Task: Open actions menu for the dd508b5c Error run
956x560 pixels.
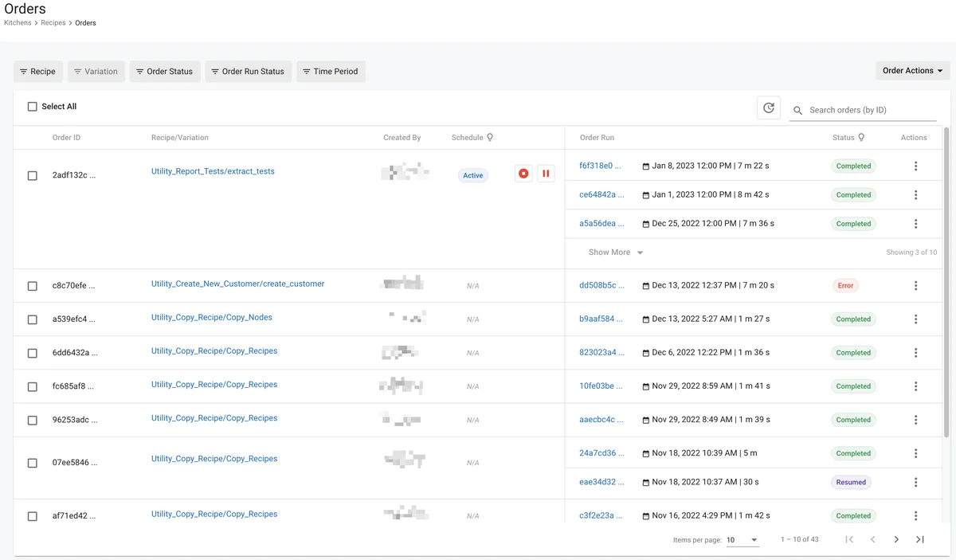Action: coord(915,284)
